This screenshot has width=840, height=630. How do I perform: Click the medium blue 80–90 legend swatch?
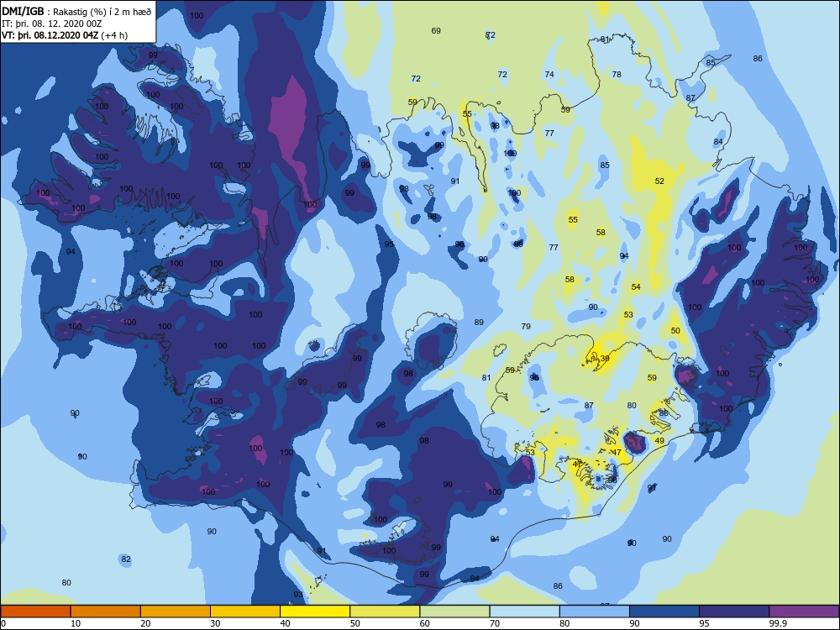point(595,612)
